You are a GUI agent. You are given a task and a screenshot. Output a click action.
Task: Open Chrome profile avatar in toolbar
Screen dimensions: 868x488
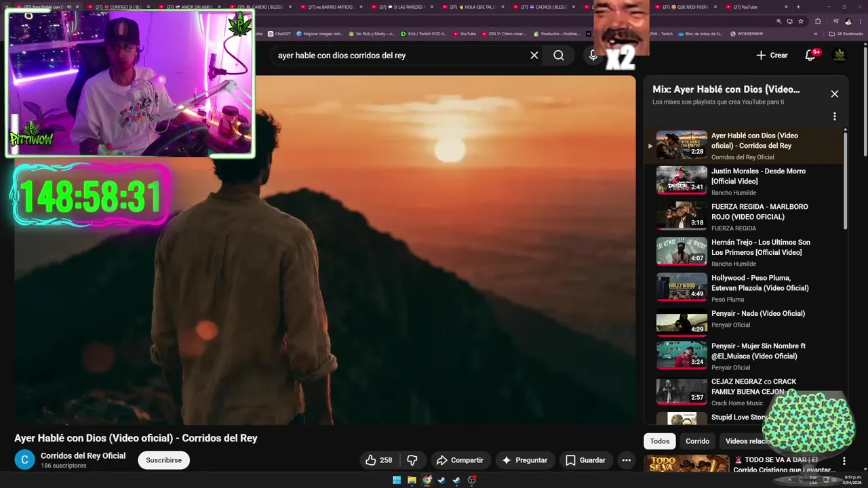(x=848, y=21)
